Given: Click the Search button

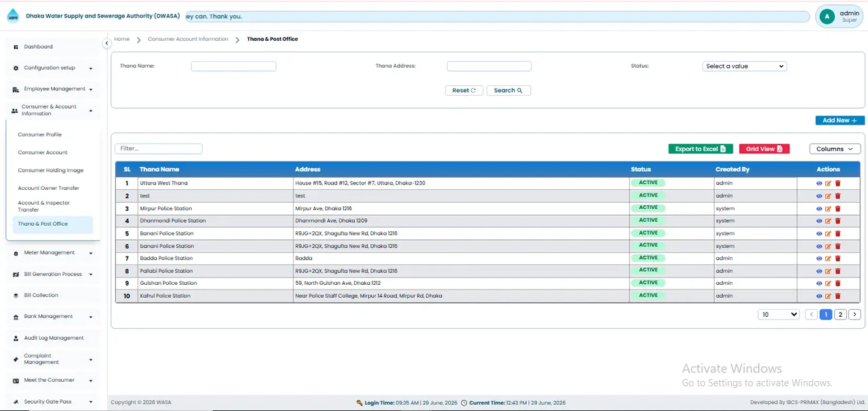Looking at the screenshot, I should click(509, 90).
